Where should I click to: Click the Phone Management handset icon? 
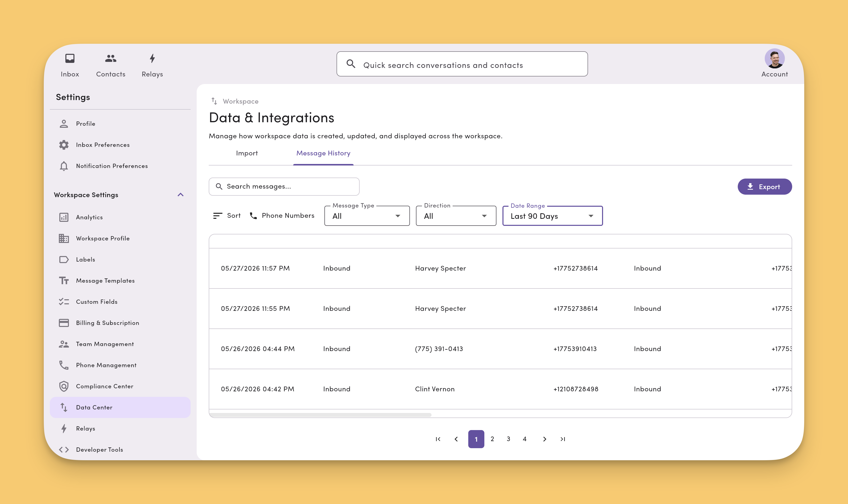click(64, 365)
